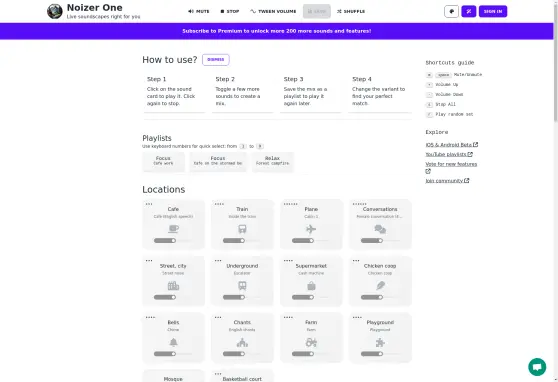The height and width of the screenshot is (382, 558).
Task: Open the green chat bubble widget
Action: (537, 367)
